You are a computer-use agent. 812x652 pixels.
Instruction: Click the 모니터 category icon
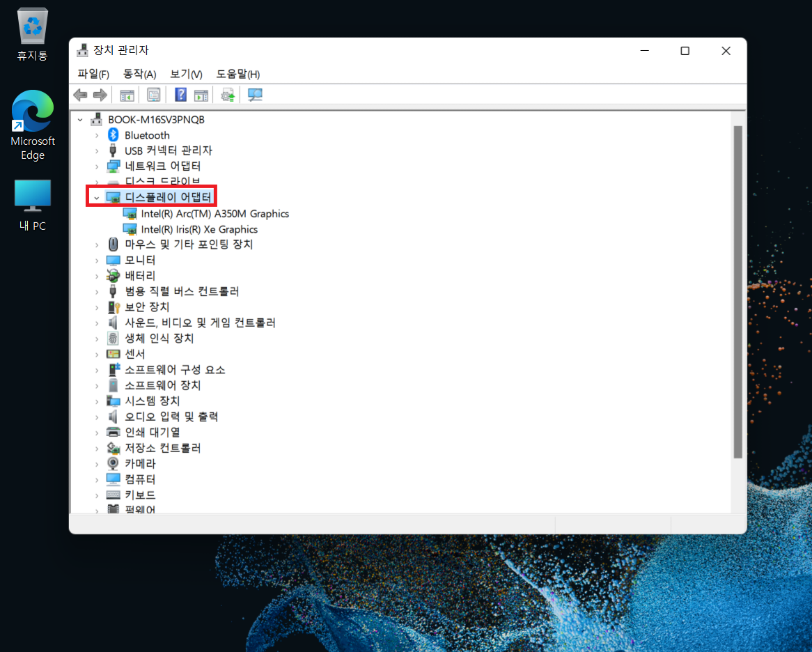click(x=114, y=260)
